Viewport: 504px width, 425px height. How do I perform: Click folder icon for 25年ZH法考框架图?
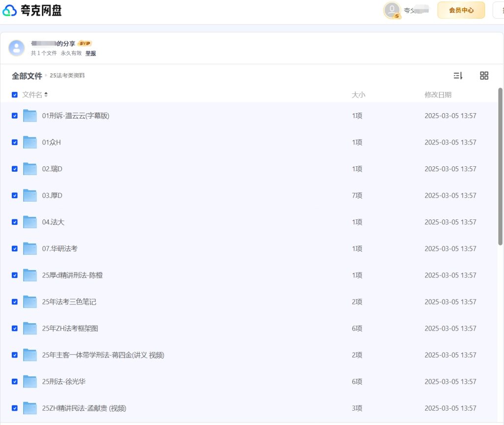30,328
